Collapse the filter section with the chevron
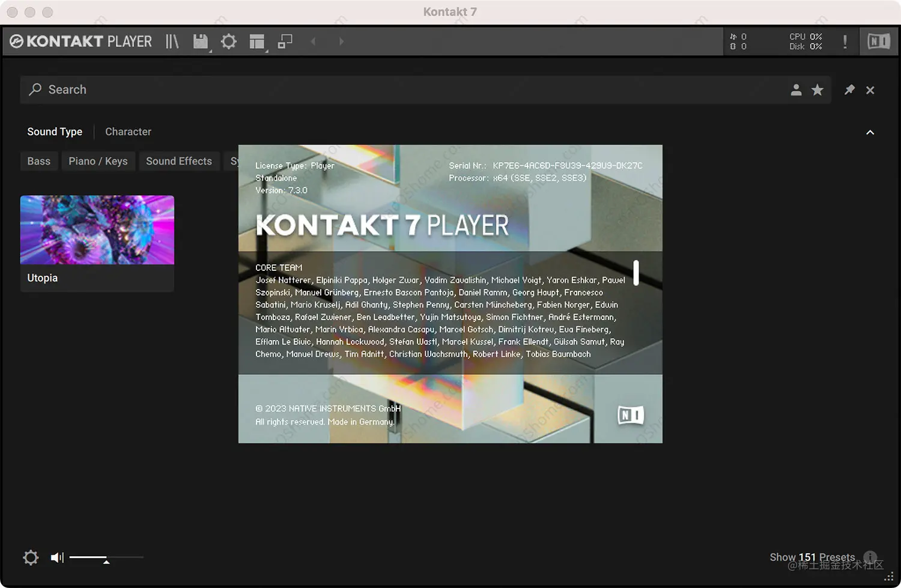 [x=870, y=132]
